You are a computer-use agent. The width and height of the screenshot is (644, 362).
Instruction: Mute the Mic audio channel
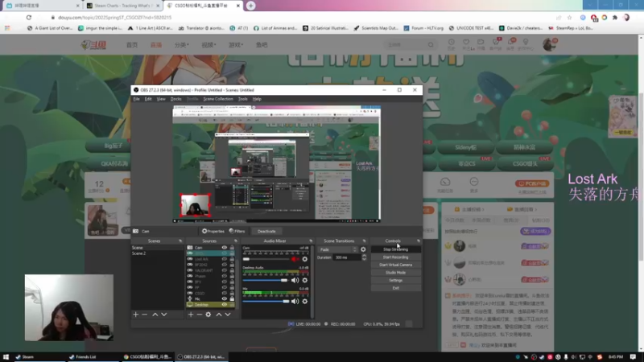295,301
